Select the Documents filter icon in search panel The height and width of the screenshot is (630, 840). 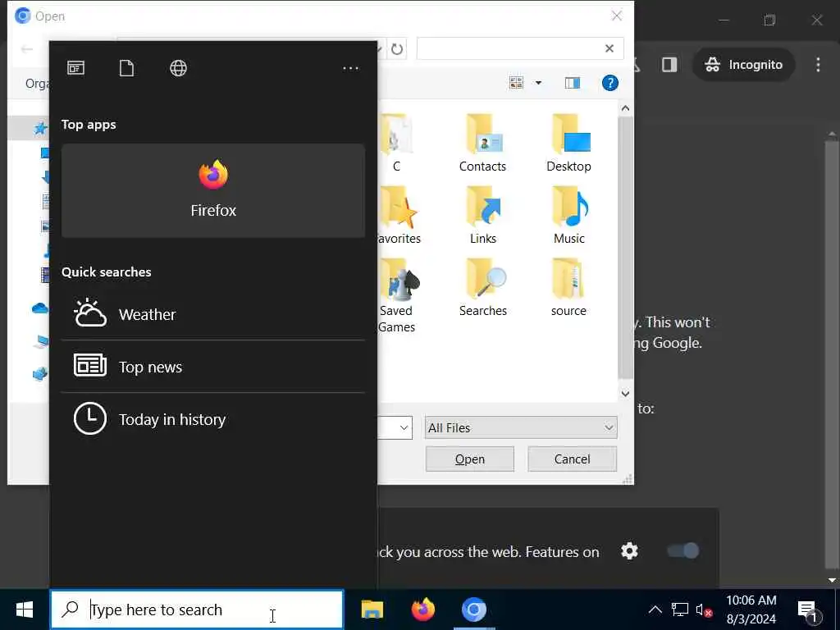pos(126,68)
